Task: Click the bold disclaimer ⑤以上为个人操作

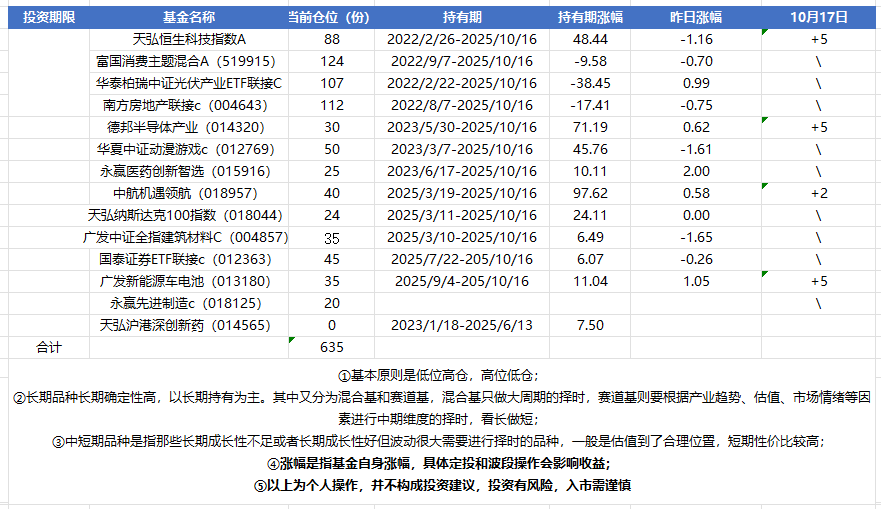Action: pos(442,485)
